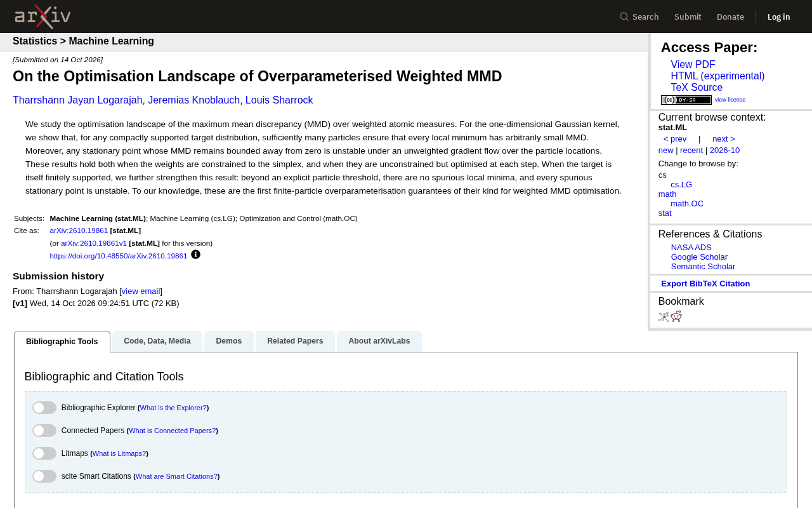Click the CC BY-SA license badge
The height and width of the screenshot is (508, 812).
click(x=686, y=100)
